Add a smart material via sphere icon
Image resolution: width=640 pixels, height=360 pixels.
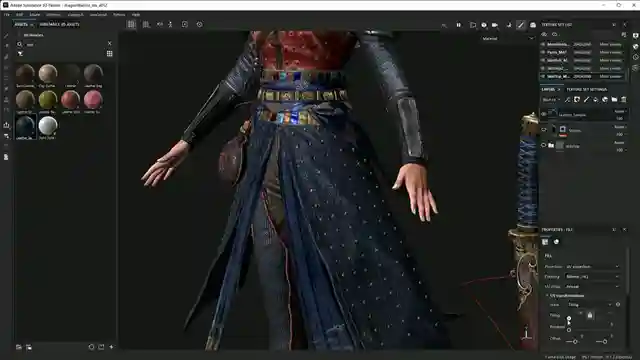605,100
